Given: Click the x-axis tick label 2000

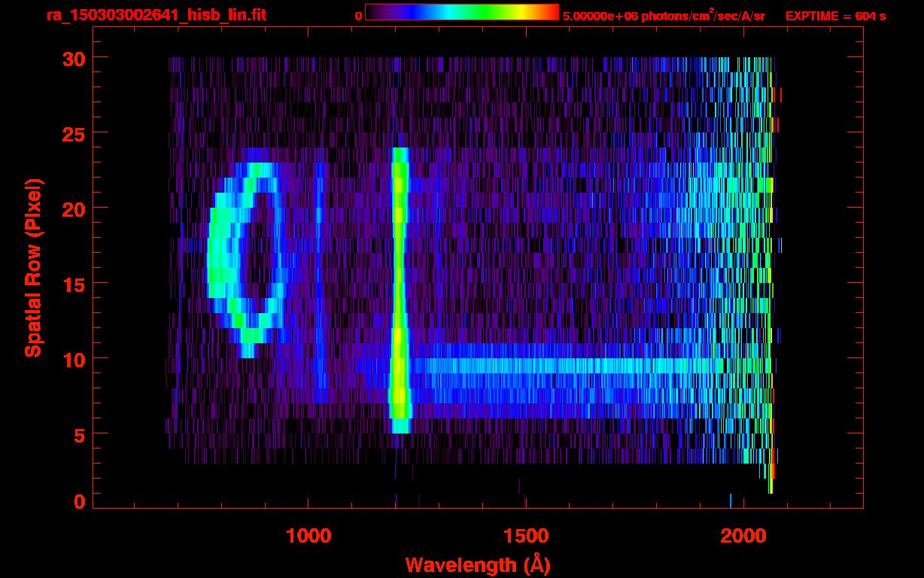Looking at the screenshot, I should point(743,536).
